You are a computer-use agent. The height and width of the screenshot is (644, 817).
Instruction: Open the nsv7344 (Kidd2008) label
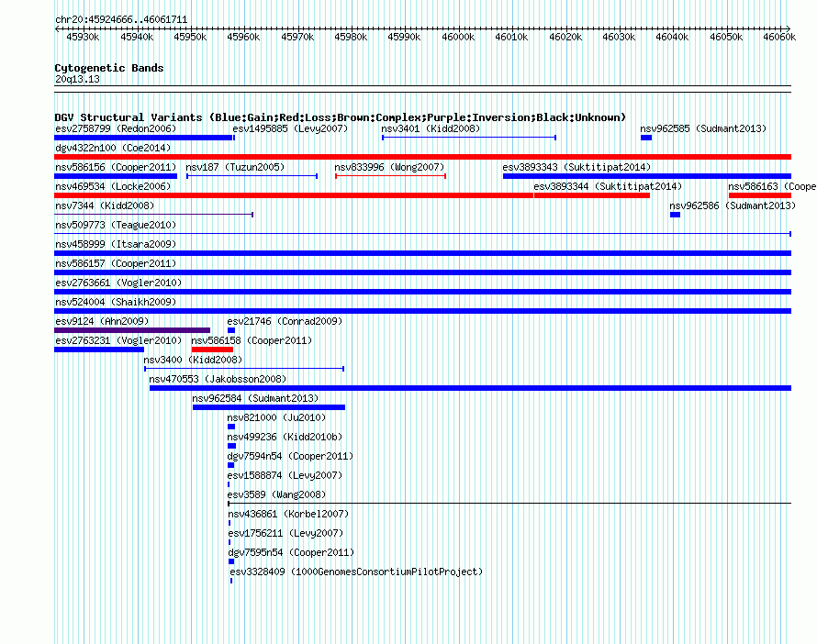click(105, 205)
